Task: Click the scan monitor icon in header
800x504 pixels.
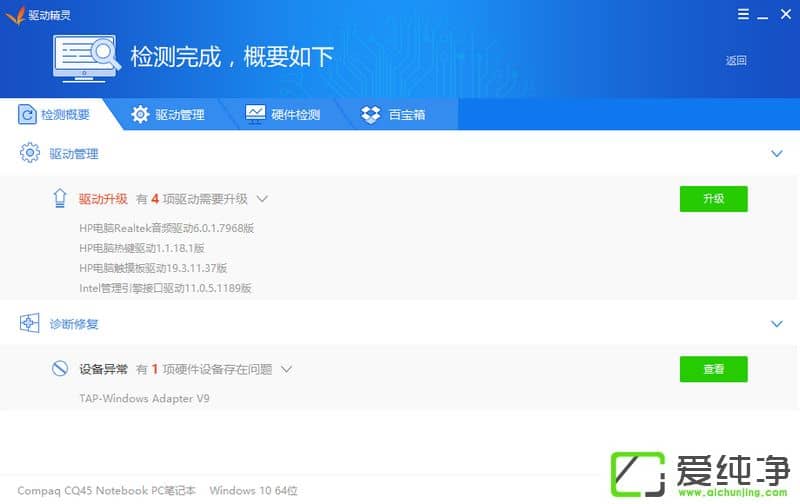Action: click(86, 57)
